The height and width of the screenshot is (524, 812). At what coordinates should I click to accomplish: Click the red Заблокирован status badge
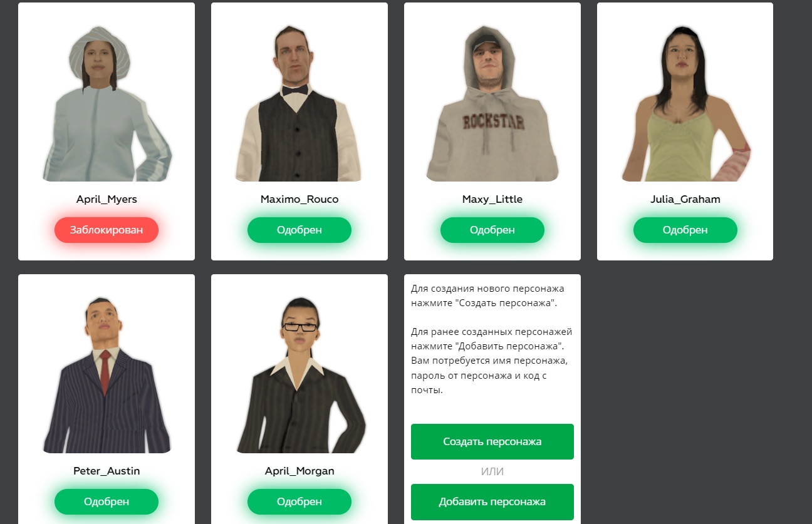click(107, 230)
